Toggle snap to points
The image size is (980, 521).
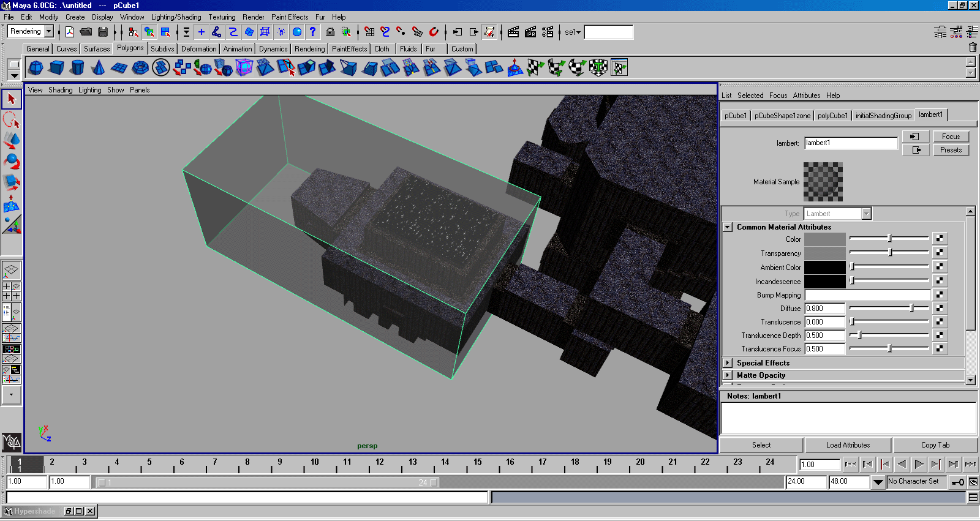tap(401, 32)
